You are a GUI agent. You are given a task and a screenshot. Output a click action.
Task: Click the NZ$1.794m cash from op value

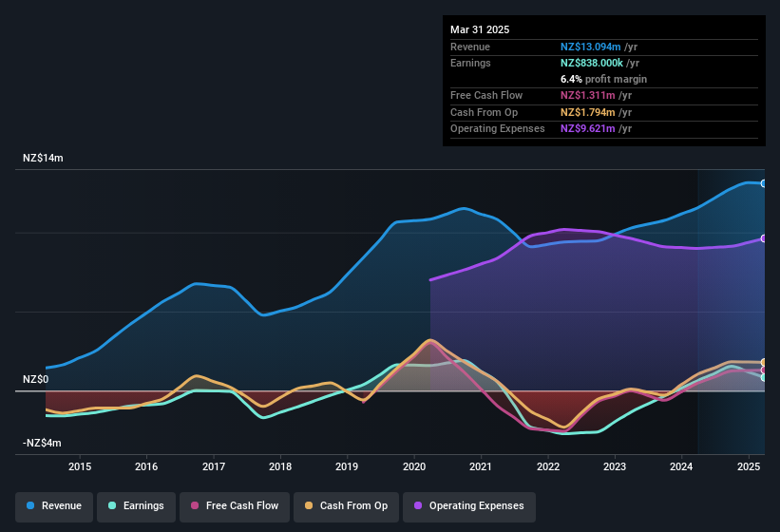coord(587,112)
